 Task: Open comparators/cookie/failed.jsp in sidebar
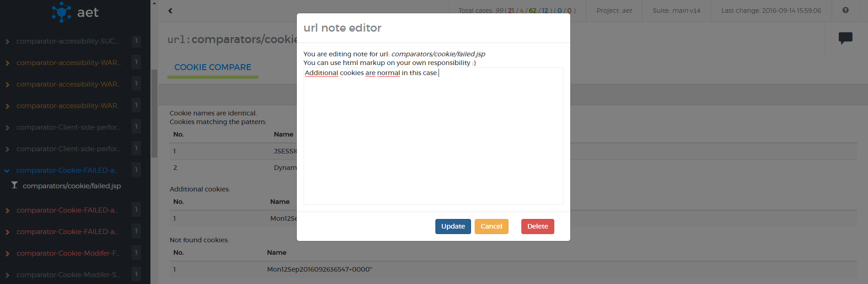(x=72, y=186)
